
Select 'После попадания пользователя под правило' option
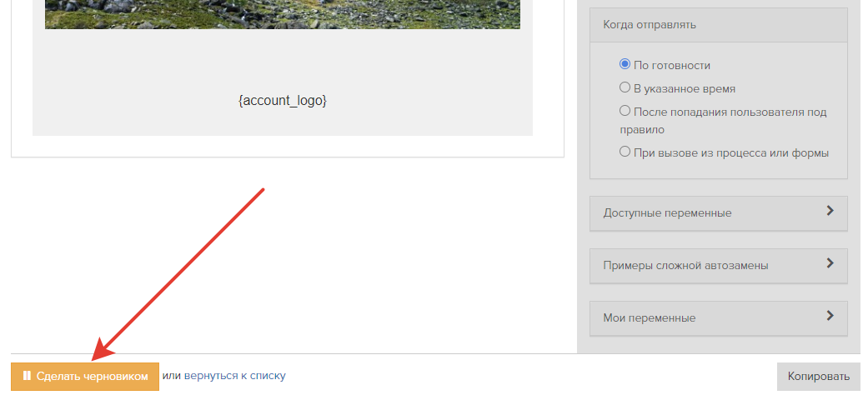[x=625, y=111]
